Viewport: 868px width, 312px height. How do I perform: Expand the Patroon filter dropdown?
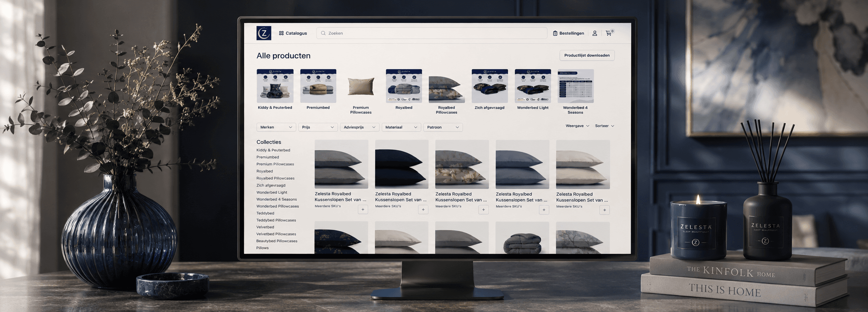[x=443, y=127]
